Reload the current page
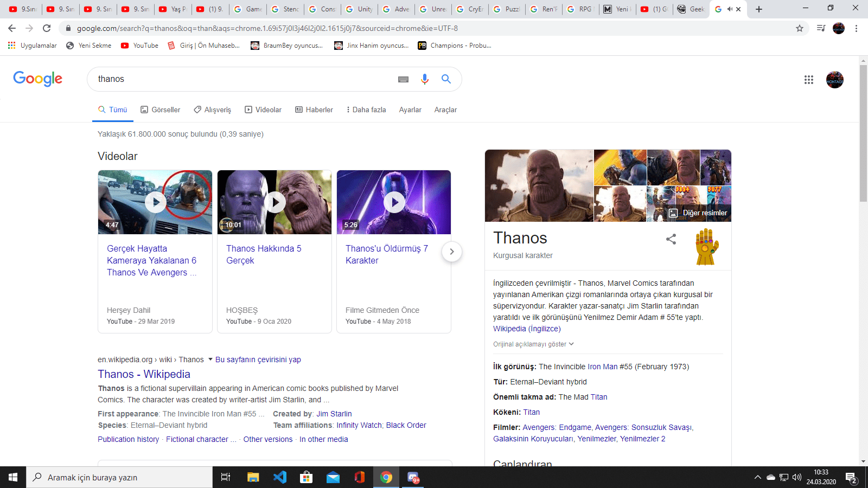868x488 pixels. [x=47, y=28]
